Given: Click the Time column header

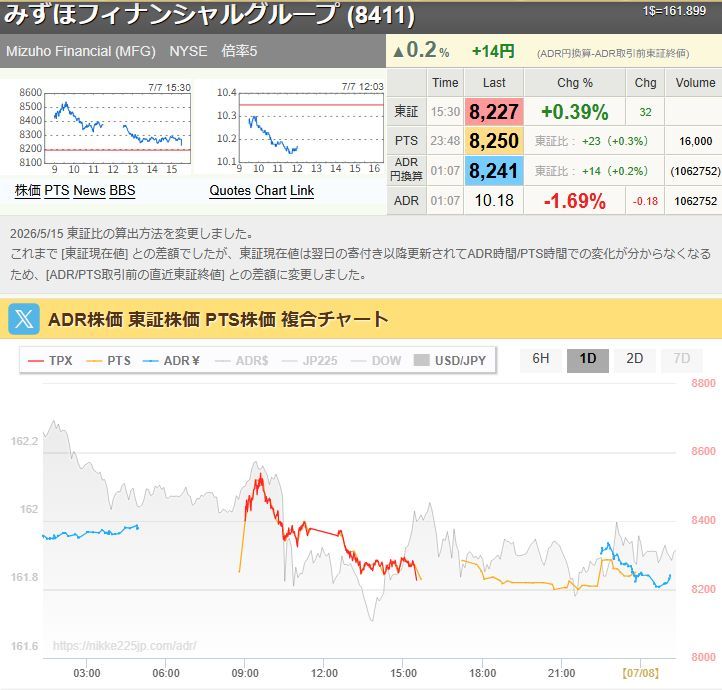Looking at the screenshot, I should click(x=445, y=83).
